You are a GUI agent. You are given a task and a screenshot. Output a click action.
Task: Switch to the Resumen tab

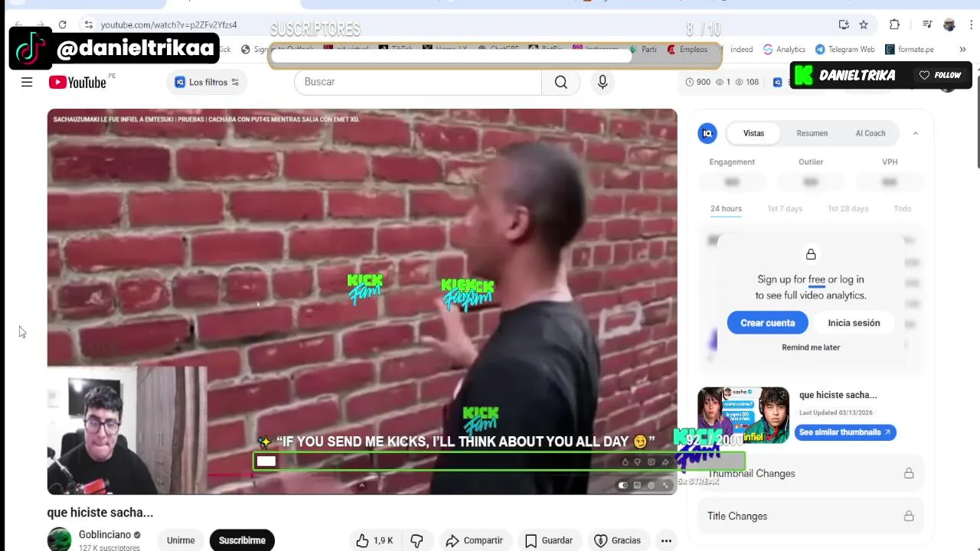812,133
